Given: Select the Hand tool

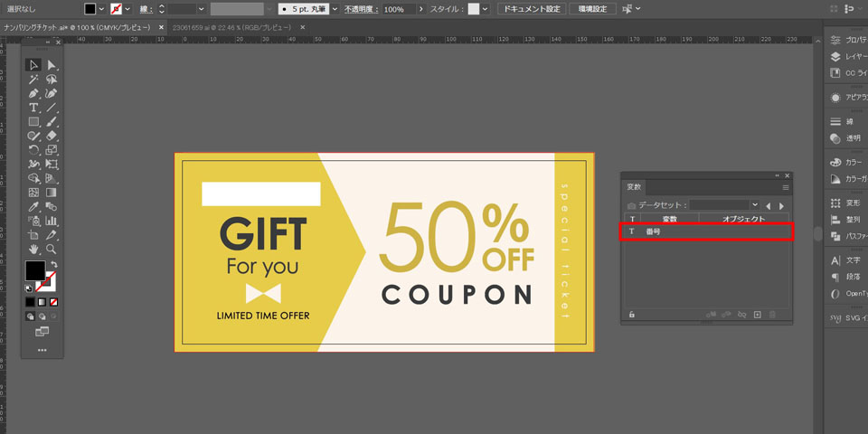Looking at the screenshot, I should pos(33,249).
